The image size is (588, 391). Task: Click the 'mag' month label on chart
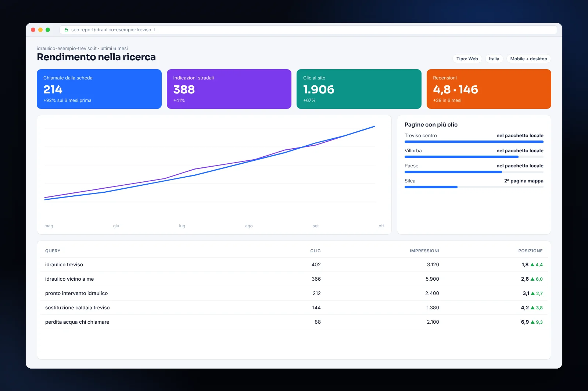point(49,226)
